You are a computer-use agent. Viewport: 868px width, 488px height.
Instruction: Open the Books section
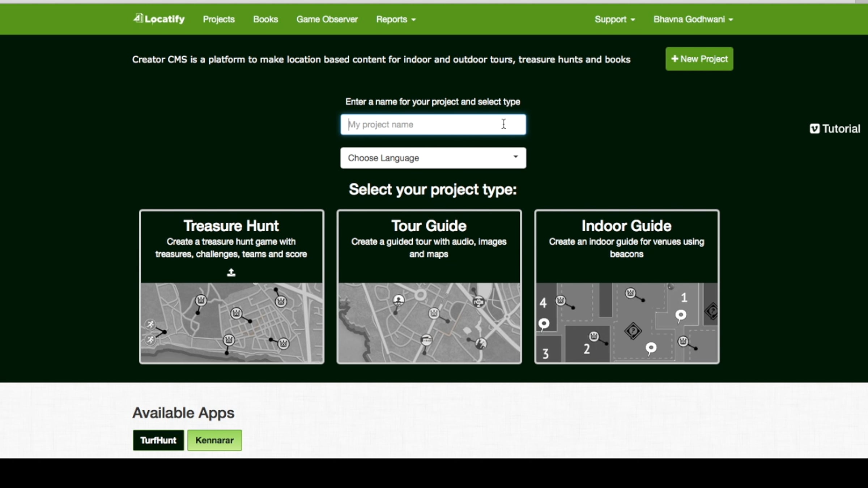pos(265,19)
